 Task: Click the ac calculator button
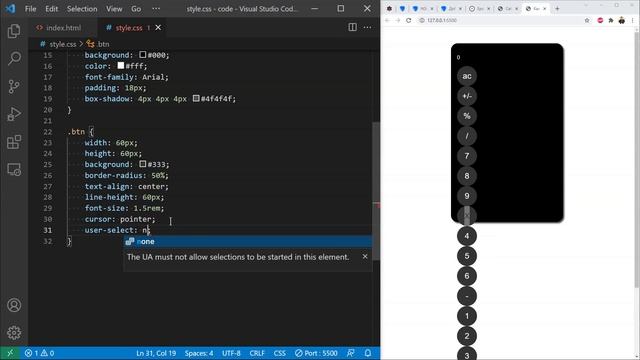(x=467, y=76)
